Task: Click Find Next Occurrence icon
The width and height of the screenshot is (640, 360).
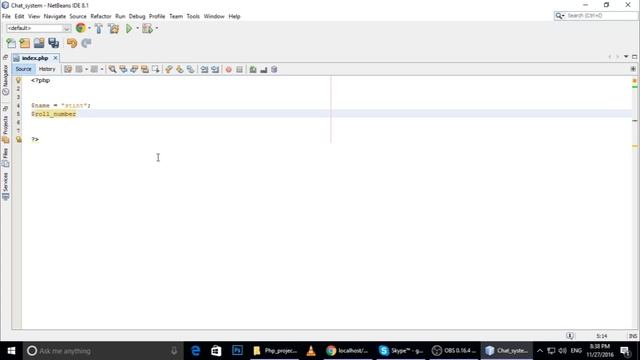Action: [x=134, y=69]
